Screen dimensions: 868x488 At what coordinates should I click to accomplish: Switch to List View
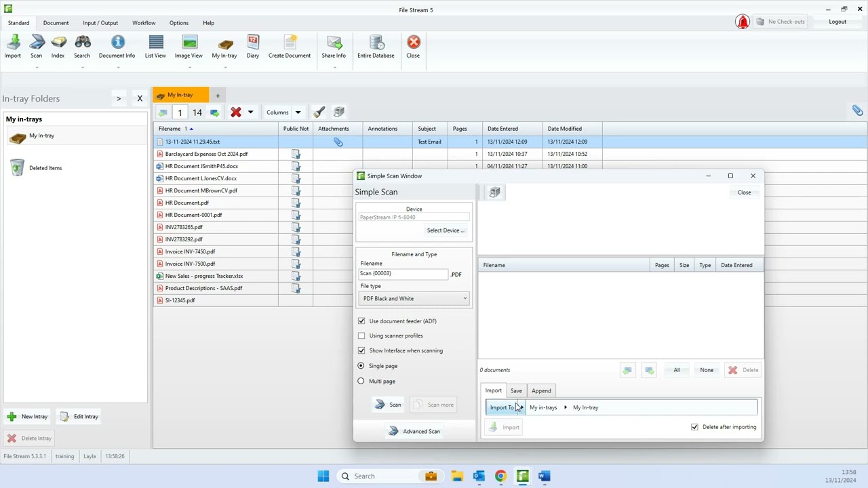pyautogui.click(x=155, y=47)
